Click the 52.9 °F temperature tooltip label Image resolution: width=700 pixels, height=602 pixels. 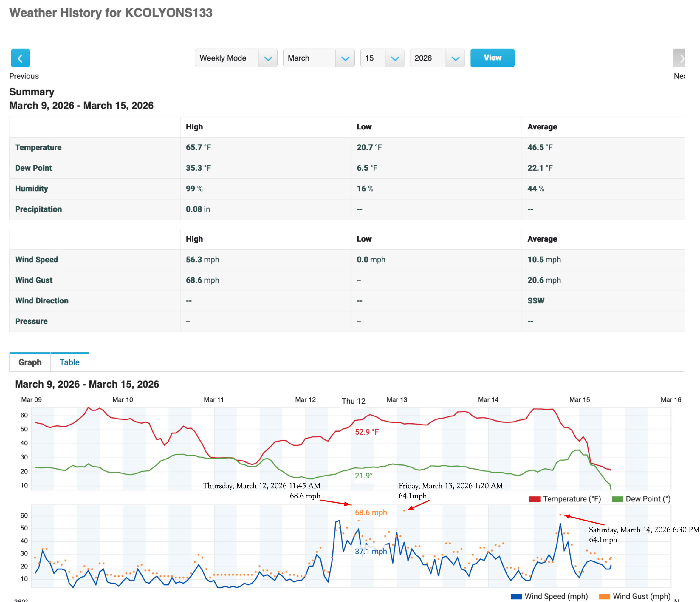click(x=367, y=432)
